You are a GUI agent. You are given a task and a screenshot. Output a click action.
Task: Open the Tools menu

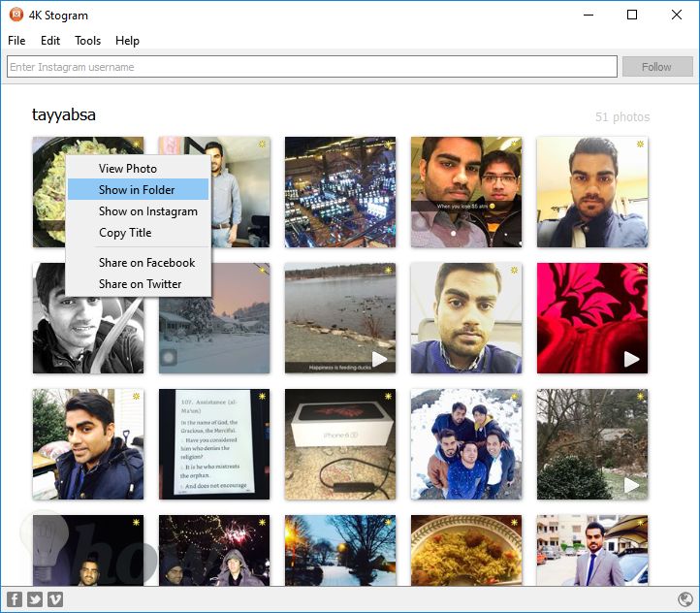[x=87, y=41]
